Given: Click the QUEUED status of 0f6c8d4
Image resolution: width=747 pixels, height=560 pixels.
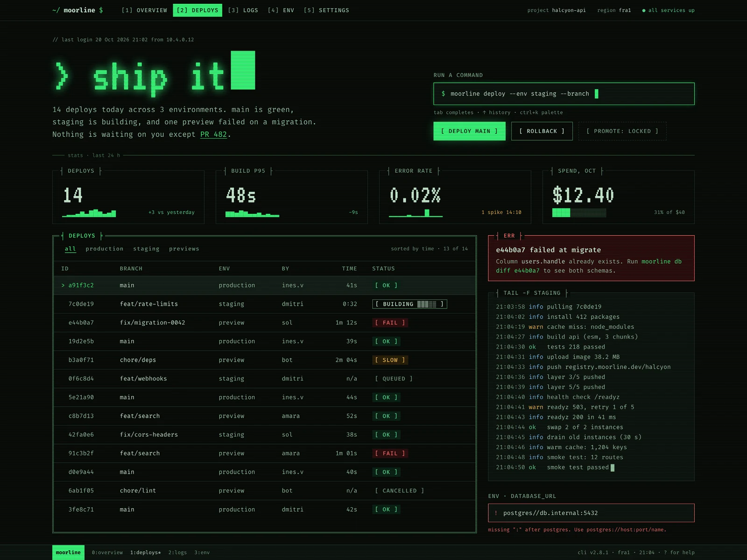Looking at the screenshot, I should 394,379.
